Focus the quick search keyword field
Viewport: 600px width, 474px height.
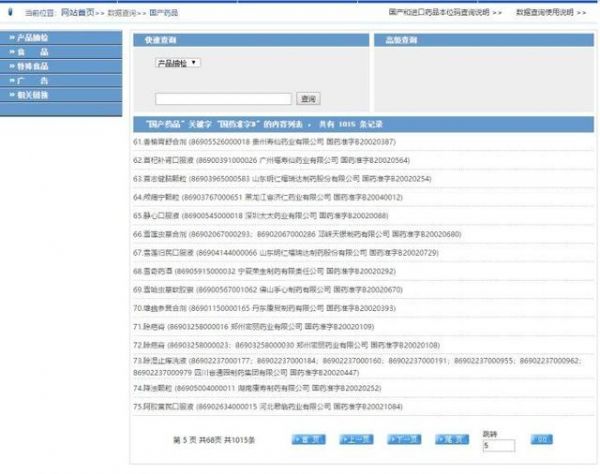pyautogui.click(x=223, y=99)
